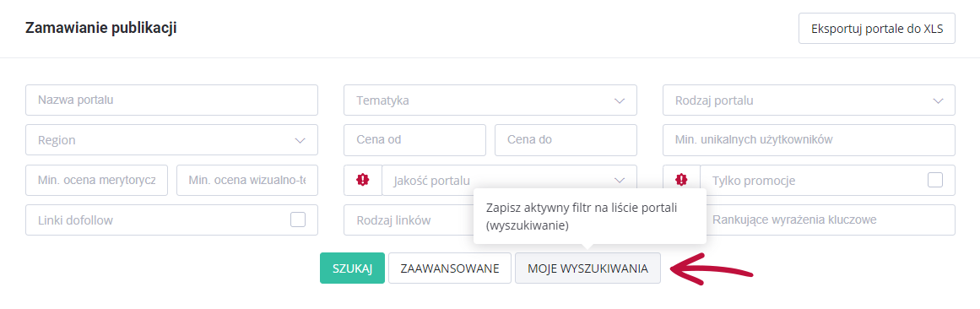Image resolution: width=980 pixels, height=309 pixels.
Task: Open MOJE WYSZUKIWANIA saved searches
Action: point(587,268)
